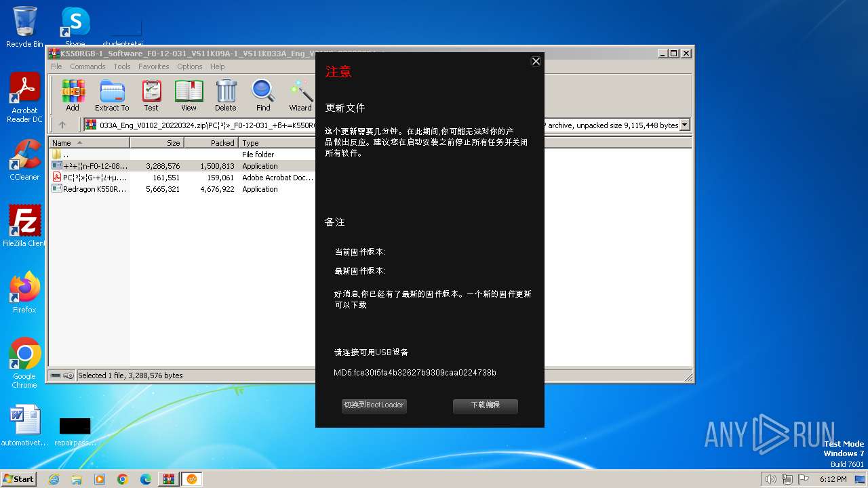This screenshot has height=488, width=868.
Task: Switch to the firmware updater taskbar button
Action: (x=192, y=479)
